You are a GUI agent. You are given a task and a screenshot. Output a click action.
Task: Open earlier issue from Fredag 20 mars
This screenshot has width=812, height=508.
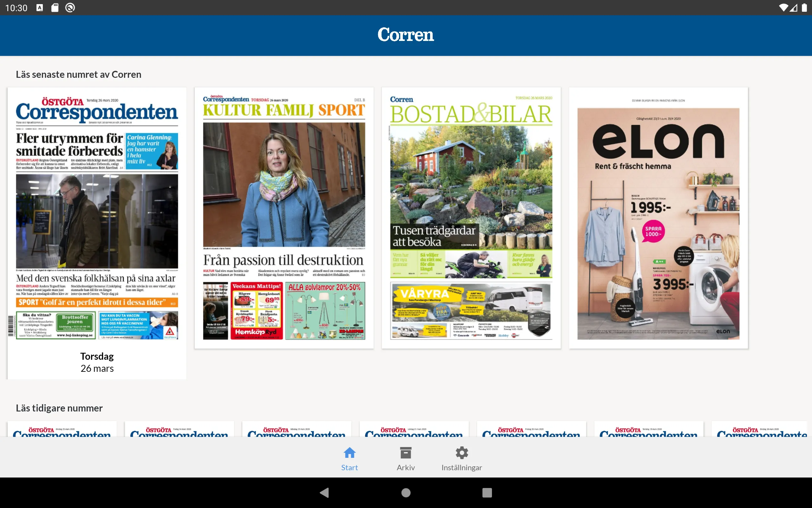tap(532, 429)
